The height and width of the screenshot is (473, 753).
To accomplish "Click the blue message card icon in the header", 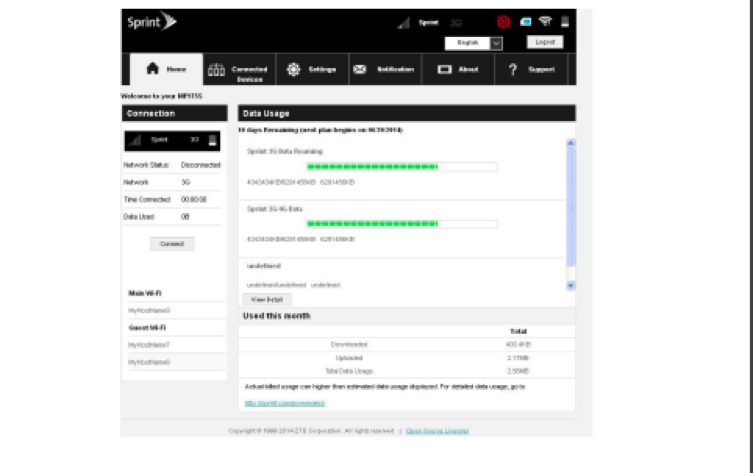I will [525, 22].
